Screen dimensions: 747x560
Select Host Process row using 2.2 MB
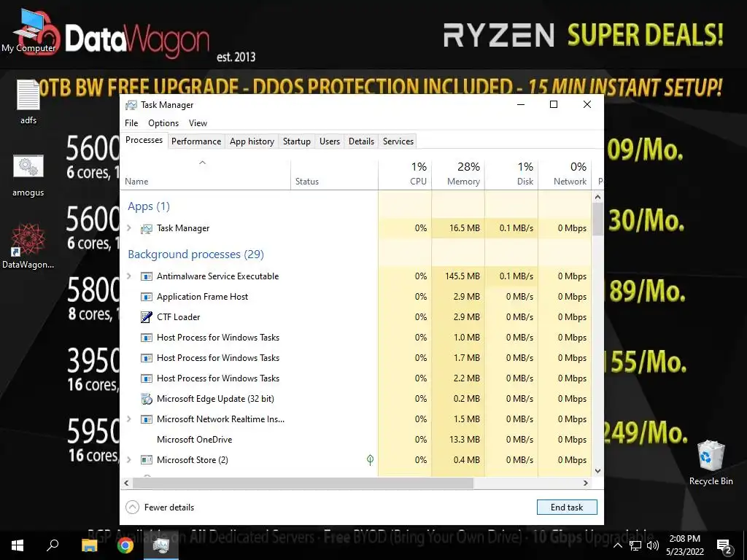point(356,378)
